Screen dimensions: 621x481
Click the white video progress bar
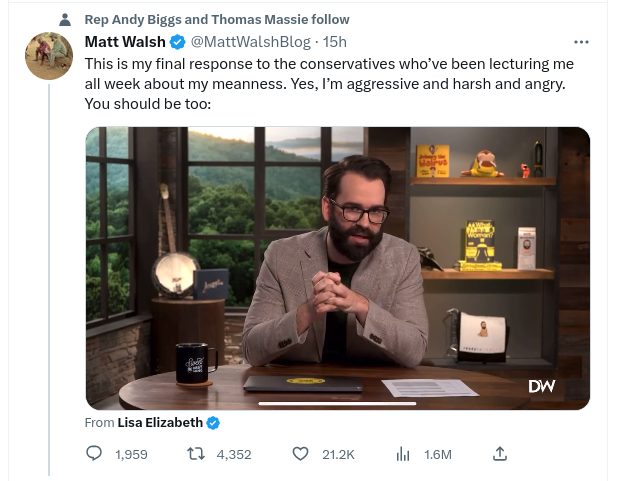tap(337, 403)
